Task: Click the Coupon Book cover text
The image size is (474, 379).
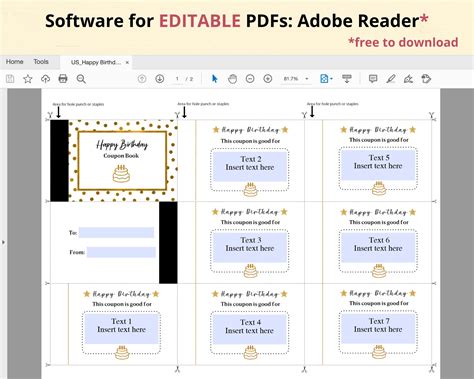Action: coord(121,156)
